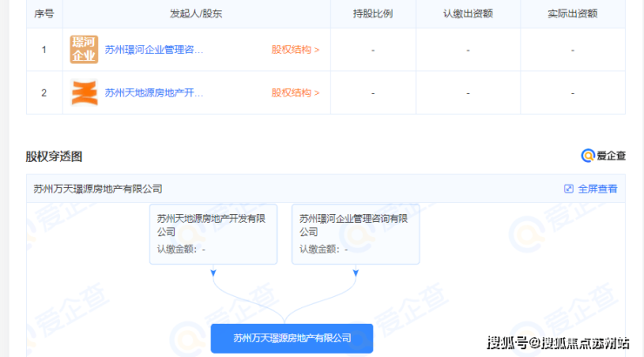The height and width of the screenshot is (357, 644).
Task: Click 认缴金额 text in 璟河企业 node
Action: point(323,249)
